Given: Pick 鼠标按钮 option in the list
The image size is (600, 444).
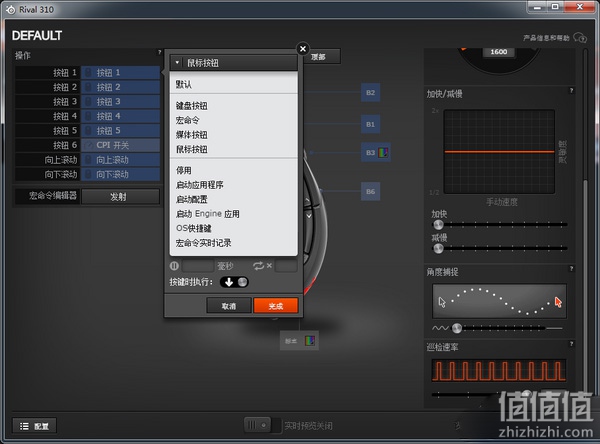Looking at the screenshot, I should click(x=192, y=149).
